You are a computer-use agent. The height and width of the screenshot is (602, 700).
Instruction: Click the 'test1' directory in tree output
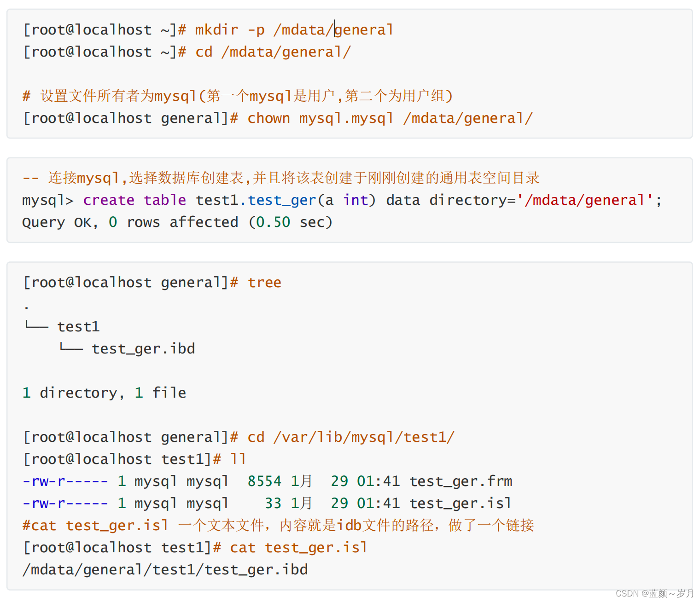pyautogui.click(x=78, y=327)
